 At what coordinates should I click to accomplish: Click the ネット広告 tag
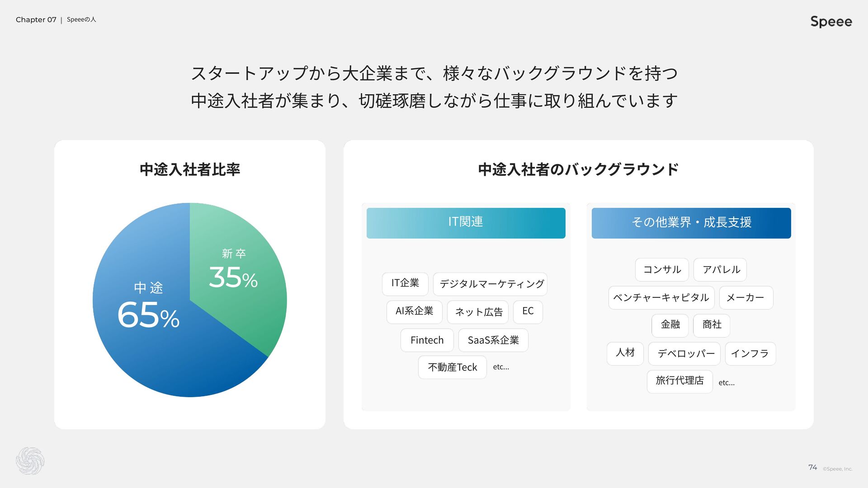click(x=478, y=312)
